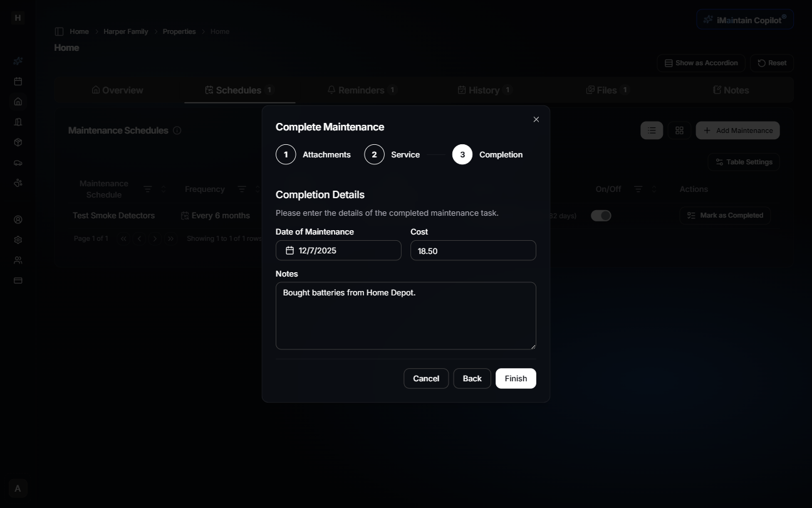This screenshot has height=508, width=812.
Task: Click the pets icon in the sidebar
Action: pyautogui.click(x=18, y=183)
